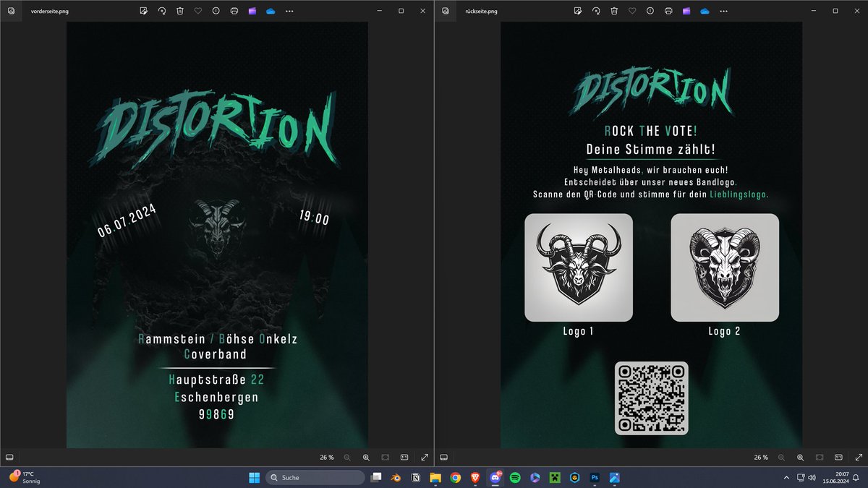Click the 26 % zoom value in vorderseite.png window
Viewport: 868px width, 488px height.
327,458
